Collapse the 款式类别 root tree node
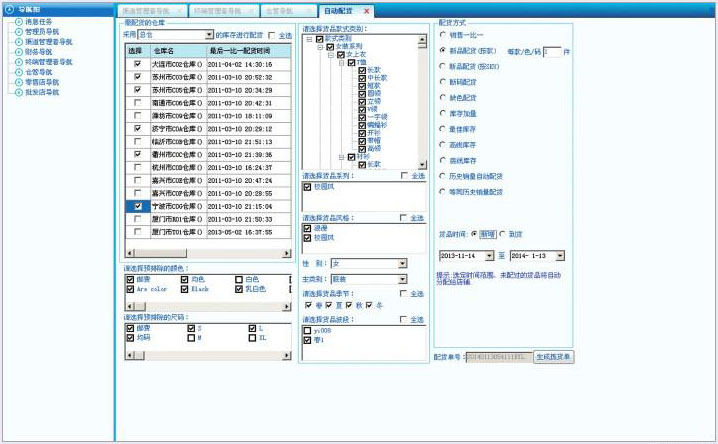 (x=310, y=39)
